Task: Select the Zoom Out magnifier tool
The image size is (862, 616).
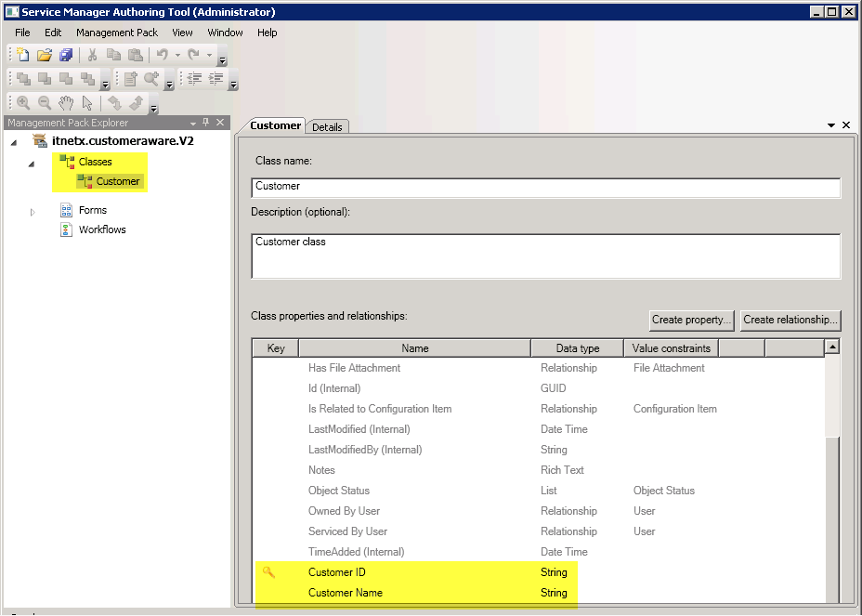Action: click(x=44, y=103)
